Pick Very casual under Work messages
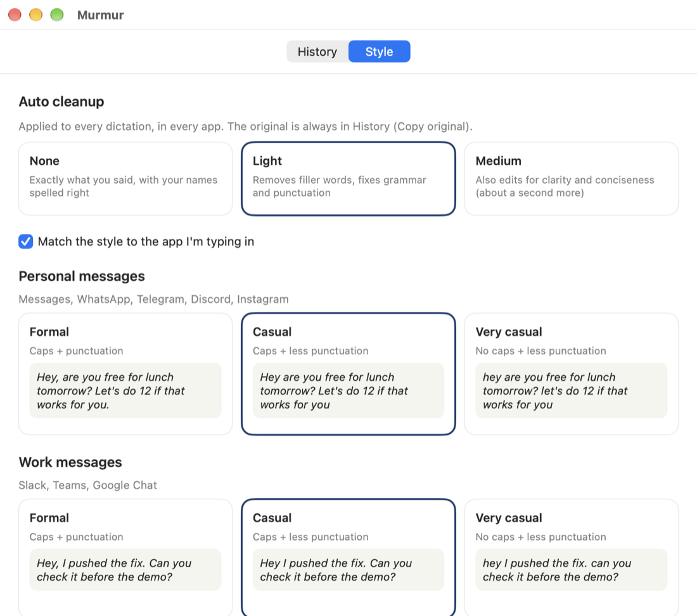The height and width of the screenshot is (616, 697). pos(571,557)
